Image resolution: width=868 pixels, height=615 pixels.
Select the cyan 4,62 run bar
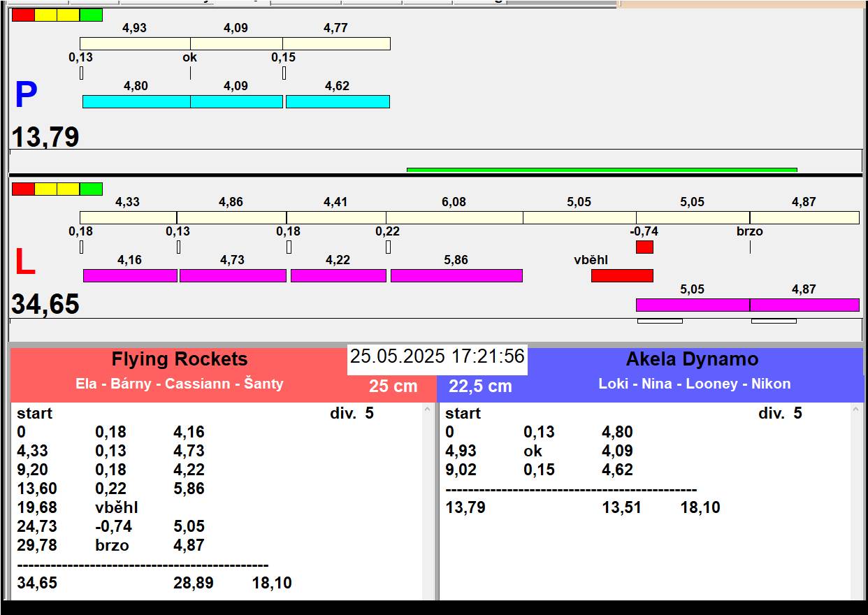tap(338, 101)
